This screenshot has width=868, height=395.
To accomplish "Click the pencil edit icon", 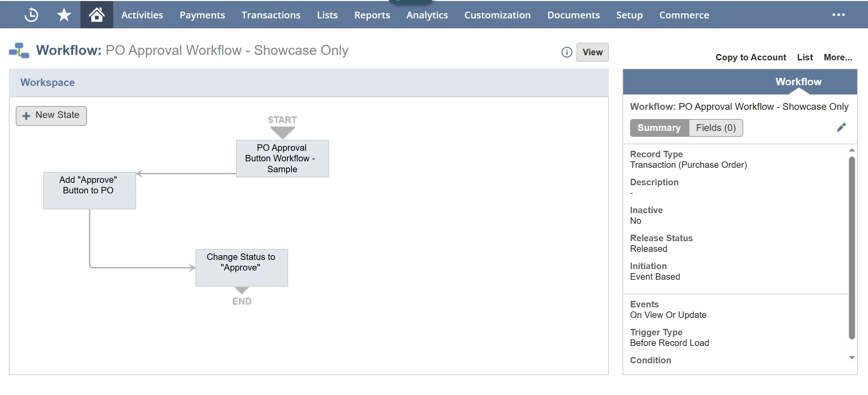I will (x=841, y=128).
